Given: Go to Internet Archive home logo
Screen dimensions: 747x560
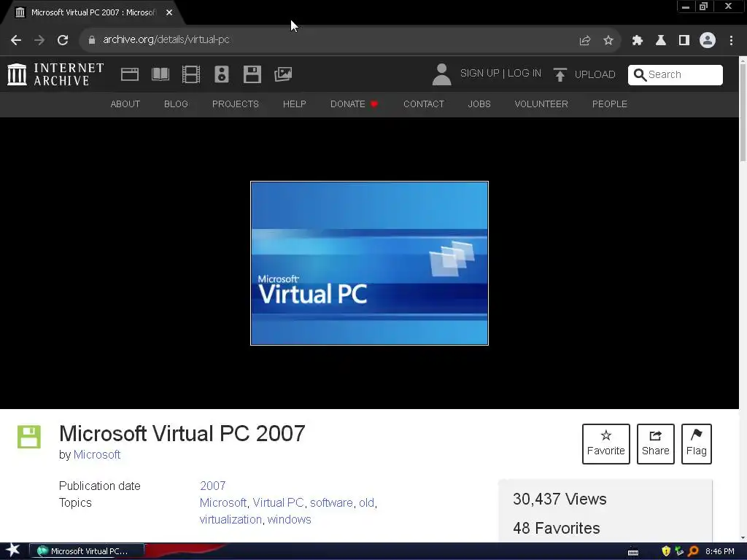Looking at the screenshot, I should 55,74.
